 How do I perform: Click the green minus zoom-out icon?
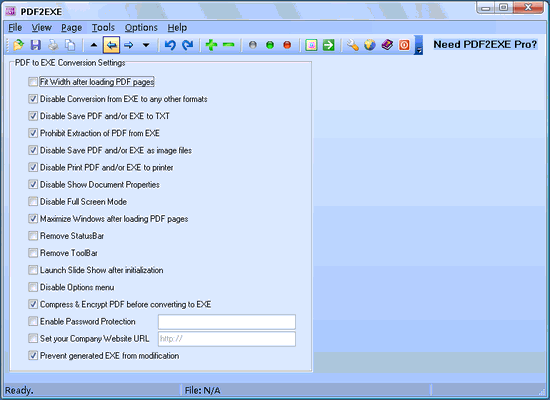[x=228, y=45]
